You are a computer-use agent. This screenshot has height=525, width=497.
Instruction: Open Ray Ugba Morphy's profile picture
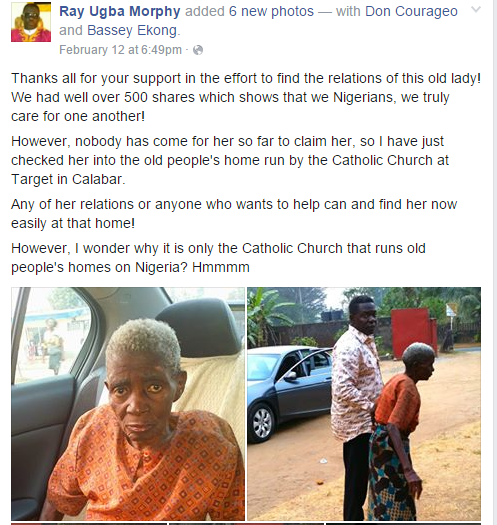(x=31, y=22)
